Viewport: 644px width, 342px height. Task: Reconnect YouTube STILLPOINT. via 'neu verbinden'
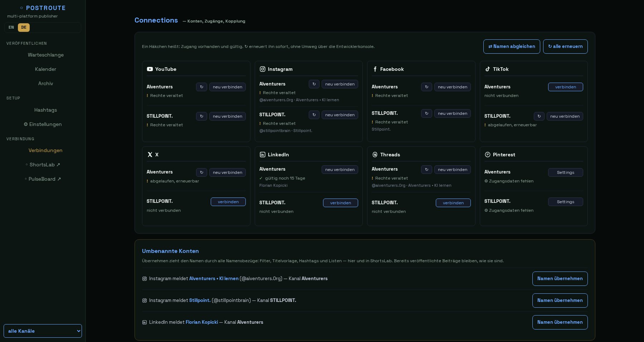tap(228, 116)
